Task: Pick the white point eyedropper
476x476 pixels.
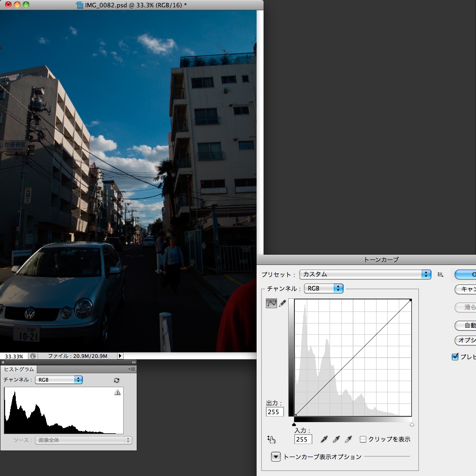Action: coord(348,439)
